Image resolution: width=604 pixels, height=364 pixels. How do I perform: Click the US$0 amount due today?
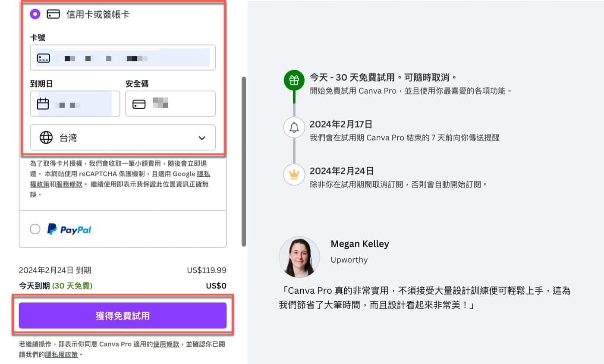coord(216,286)
